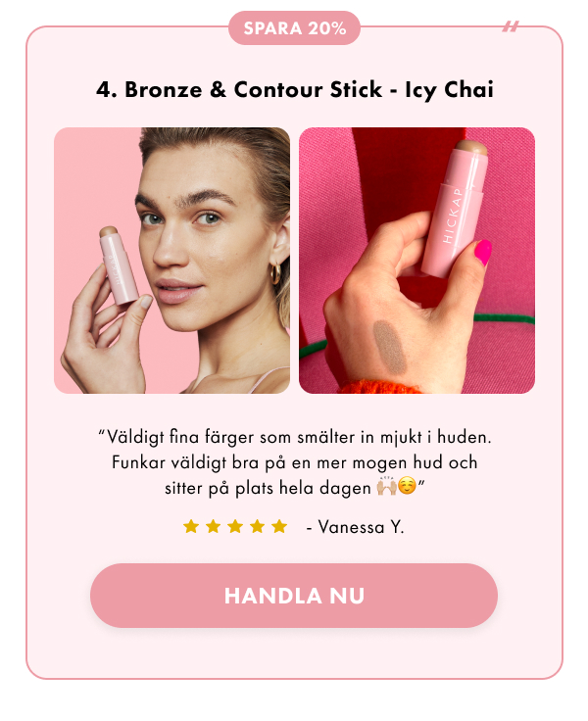588x721 pixels.
Task: Select the fifth gold rating star
Action: 279,526
